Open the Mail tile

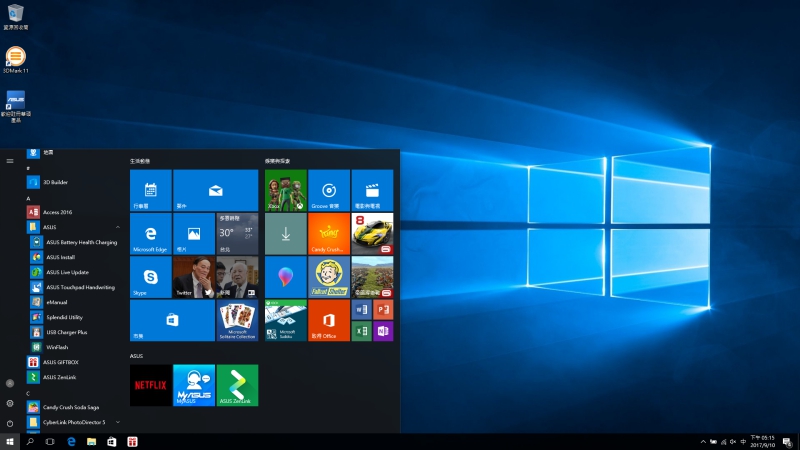coord(215,190)
